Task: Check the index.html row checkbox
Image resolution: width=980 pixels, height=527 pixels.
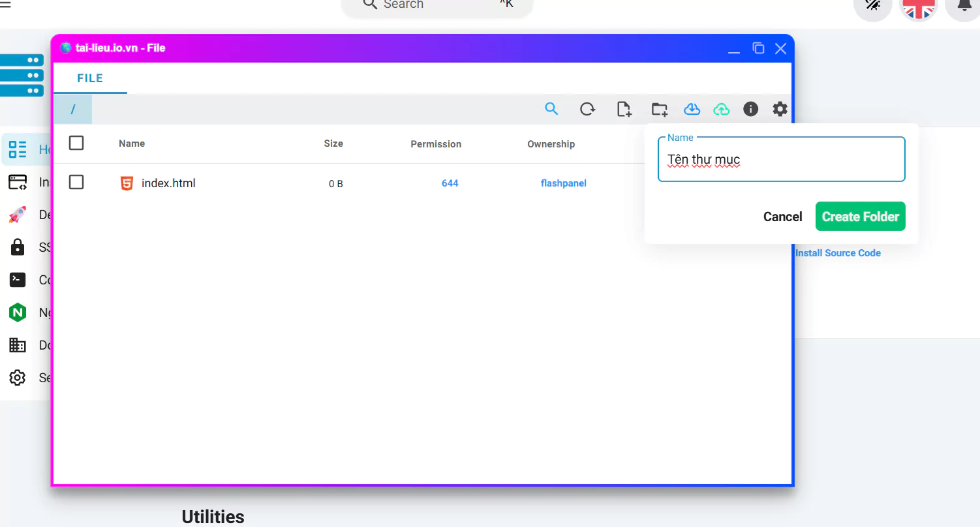Action: point(76,182)
